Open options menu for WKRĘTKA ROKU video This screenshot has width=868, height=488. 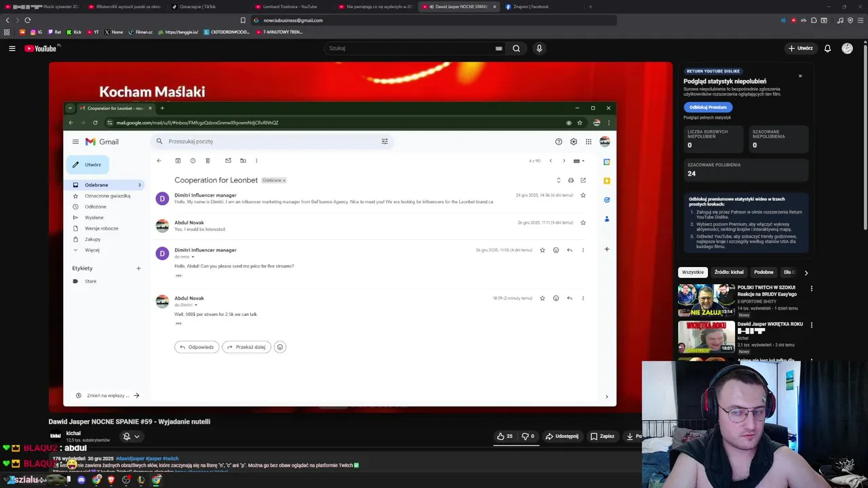811,325
